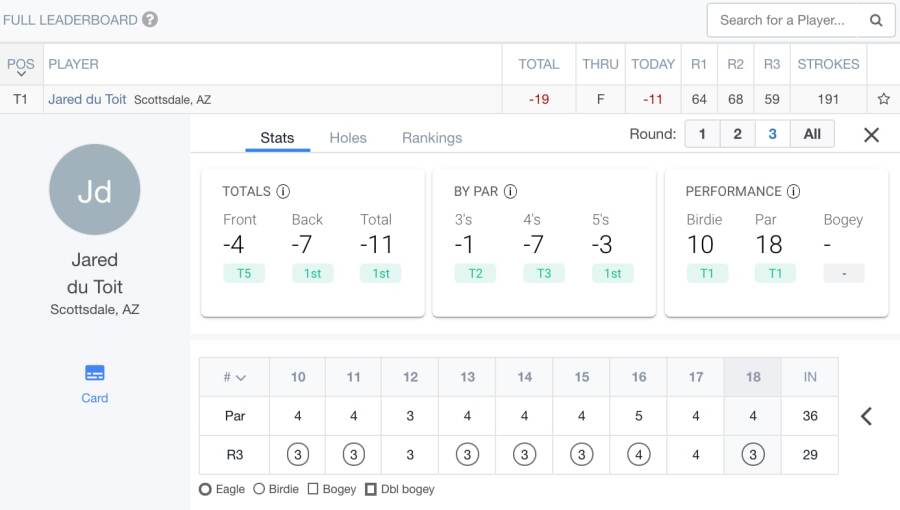Screen dimensions: 900x510
Task: Select Round 3 toggle
Action: pos(772,134)
